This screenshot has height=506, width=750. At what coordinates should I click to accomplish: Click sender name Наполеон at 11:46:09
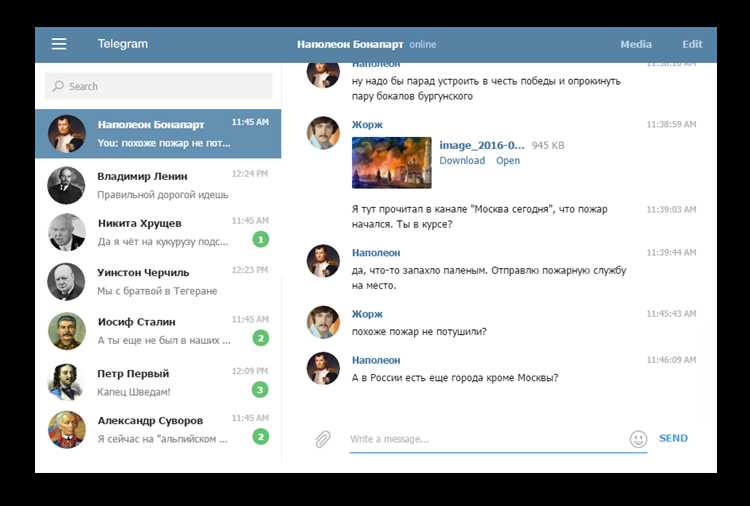pos(376,360)
